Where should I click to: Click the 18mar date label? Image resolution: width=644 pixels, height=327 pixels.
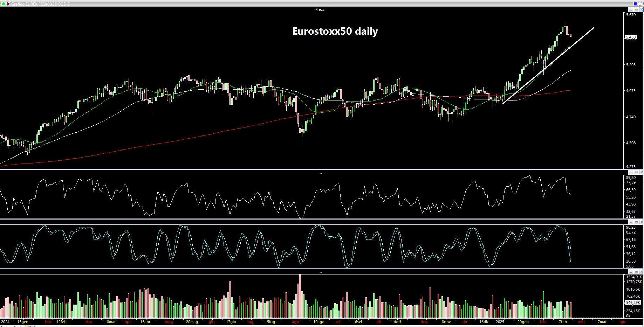click(110, 322)
